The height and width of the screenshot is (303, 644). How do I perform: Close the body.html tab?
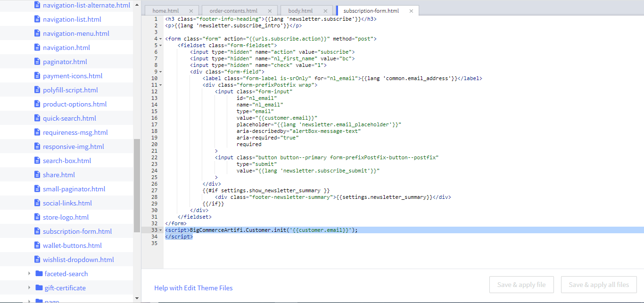pos(325,11)
